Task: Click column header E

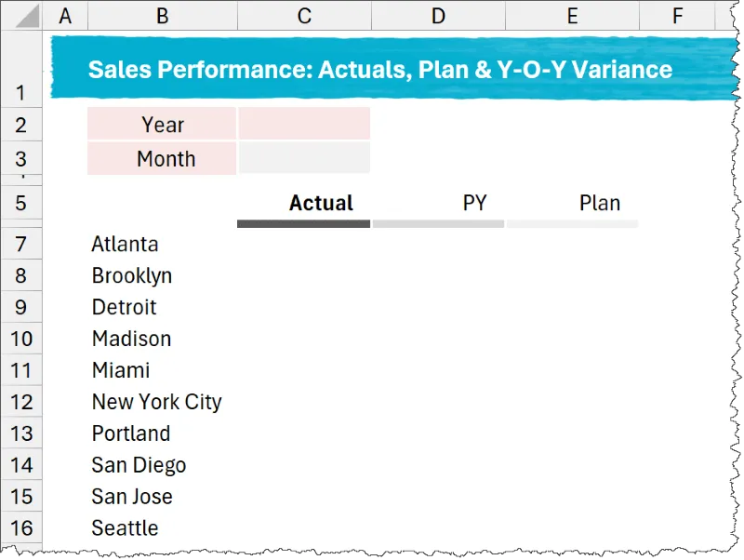Action: (572, 15)
